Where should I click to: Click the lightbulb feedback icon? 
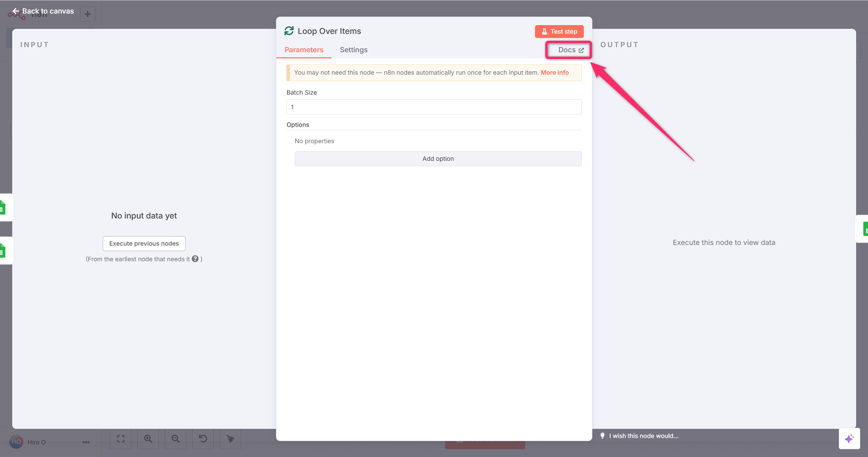coord(603,436)
